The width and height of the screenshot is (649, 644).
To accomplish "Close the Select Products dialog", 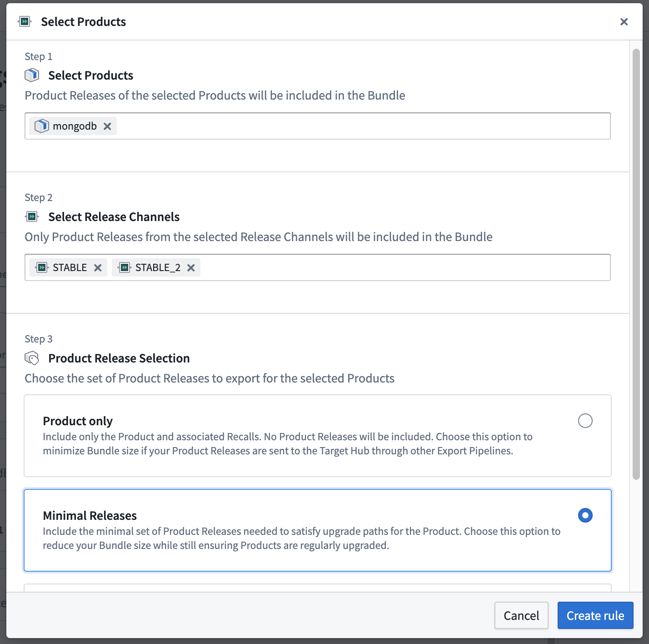I will point(624,22).
